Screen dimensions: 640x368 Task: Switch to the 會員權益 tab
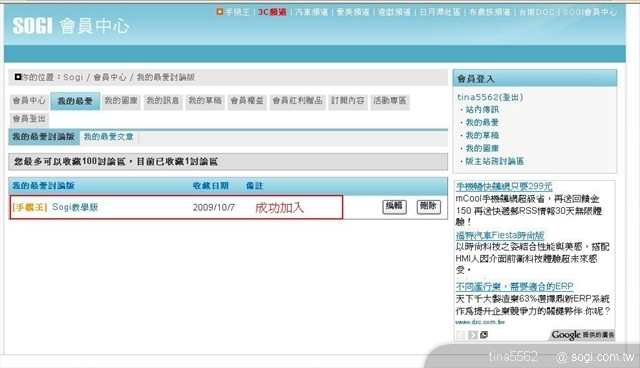tap(247, 101)
